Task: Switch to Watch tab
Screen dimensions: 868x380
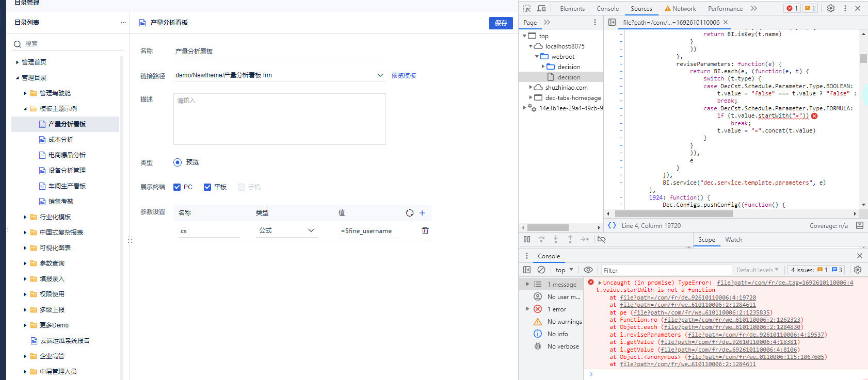Action: click(733, 240)
